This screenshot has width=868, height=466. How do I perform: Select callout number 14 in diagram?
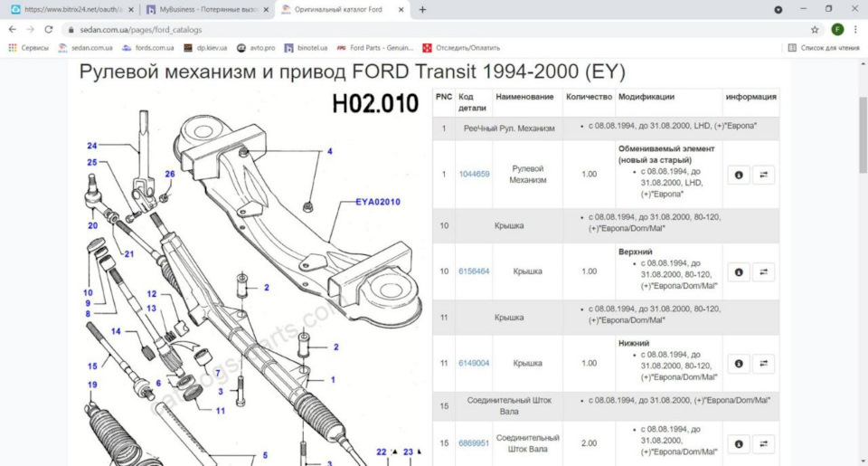(x=116, y=331)
